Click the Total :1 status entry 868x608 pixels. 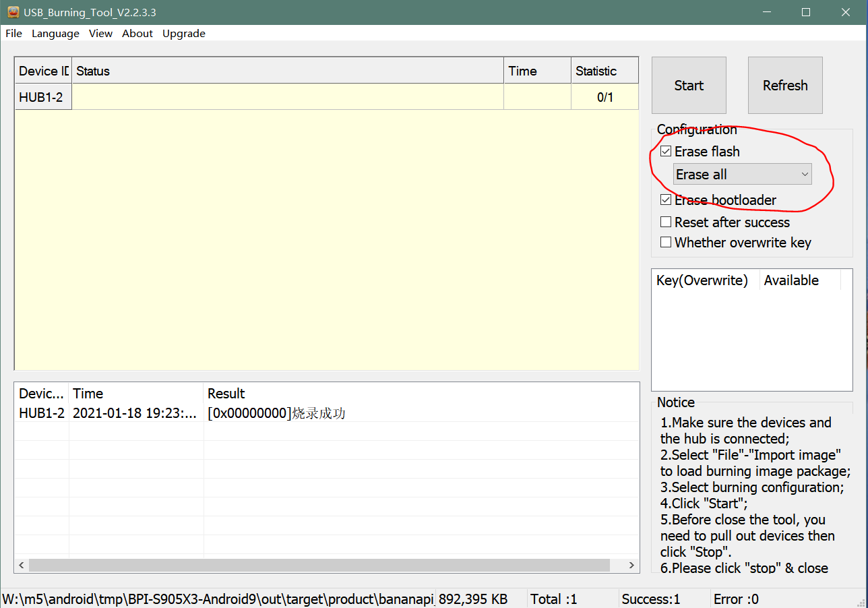pyautogui.click(x=554, y=599)
